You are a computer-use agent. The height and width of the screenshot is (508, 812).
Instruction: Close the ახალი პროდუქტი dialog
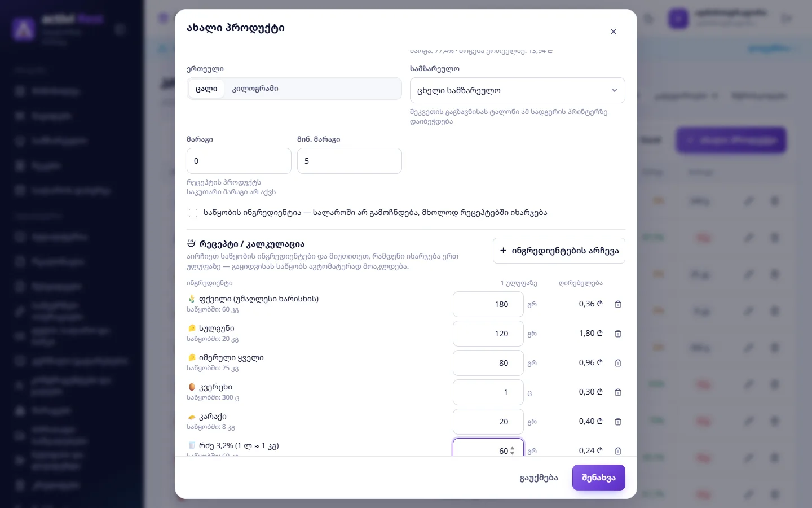click(614, 32)
